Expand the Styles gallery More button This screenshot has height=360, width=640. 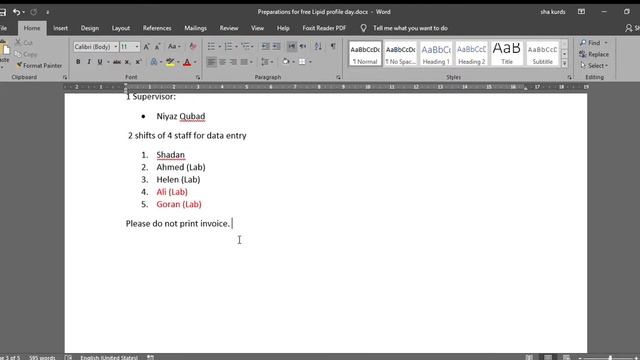pyautogui.click(x=564, y=64)
